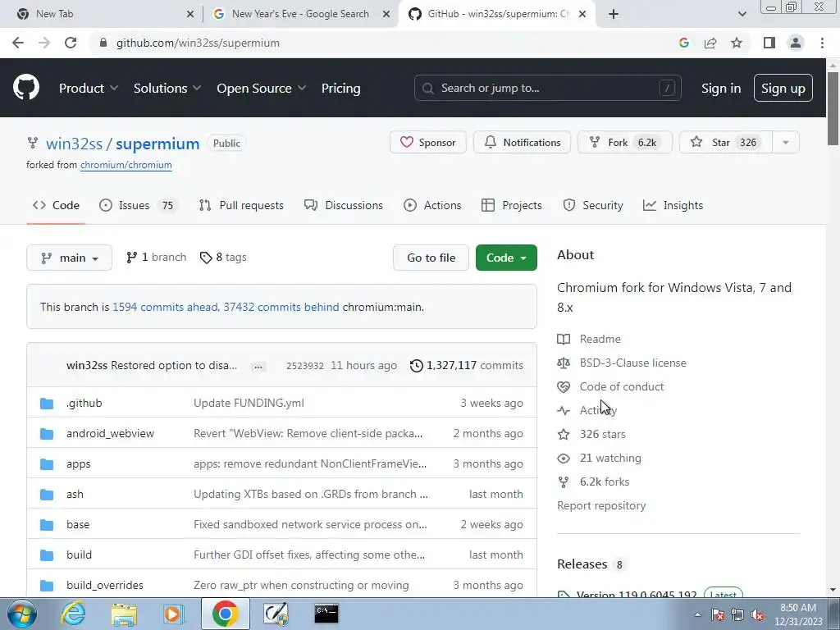This screenshot has width=840, height=630.
Task: Click the apps folder icon
Action: coord(47,464)
